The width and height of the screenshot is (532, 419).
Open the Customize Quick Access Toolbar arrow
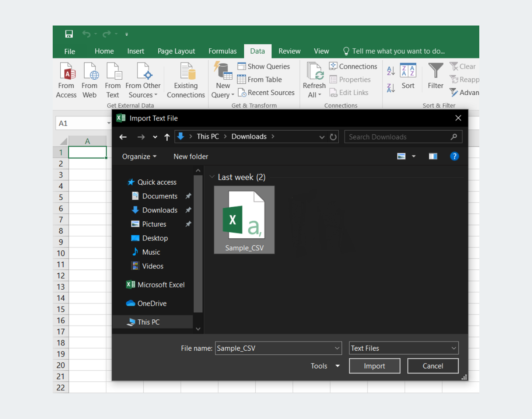[126, 34]
